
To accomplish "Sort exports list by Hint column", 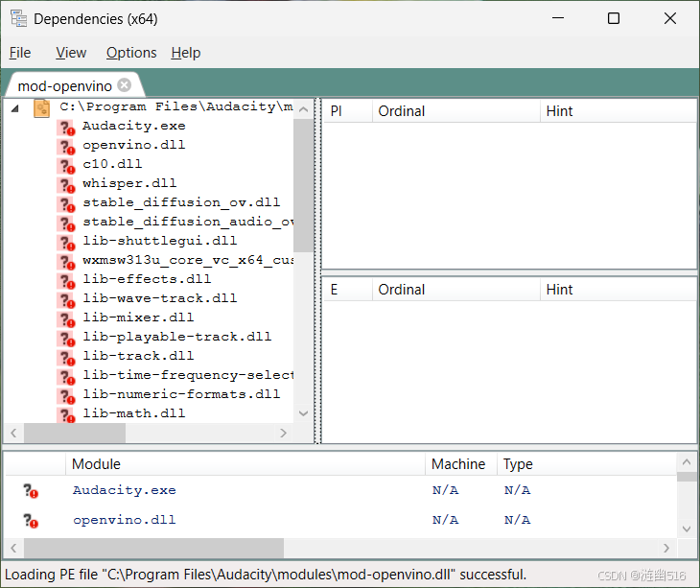I will [618, 290].
